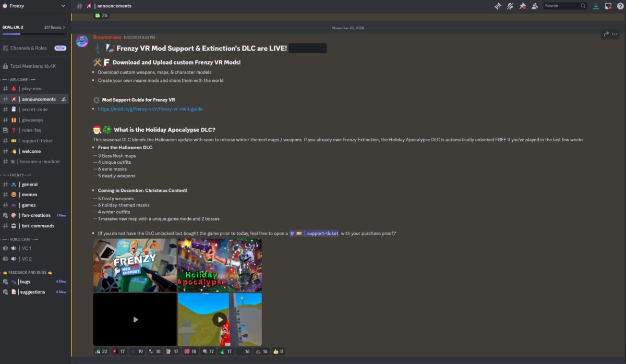Image resolution: width=626 pixels, height=364 pixels.
Task: Click the Channels & Roles icon
Action: coord(5,48)
